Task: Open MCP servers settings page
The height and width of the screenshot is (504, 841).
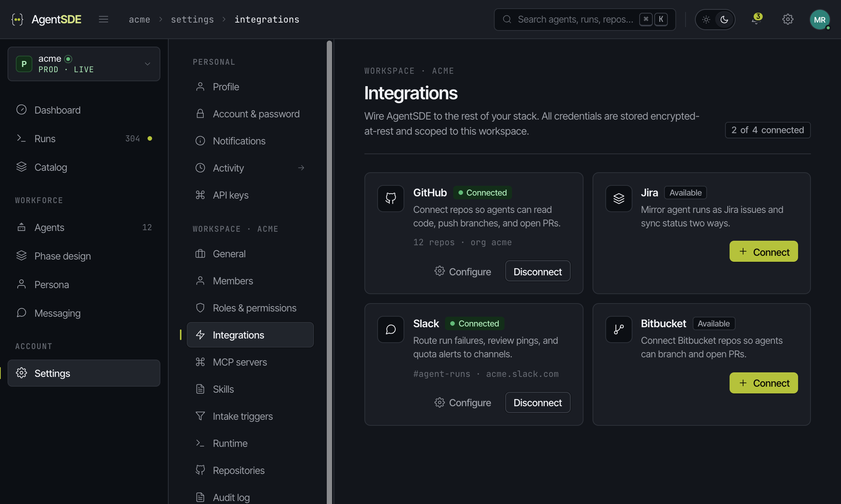Action: point(250,362)
